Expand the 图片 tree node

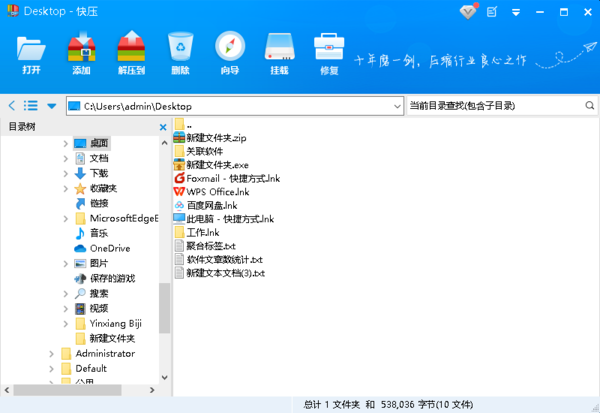65,263
